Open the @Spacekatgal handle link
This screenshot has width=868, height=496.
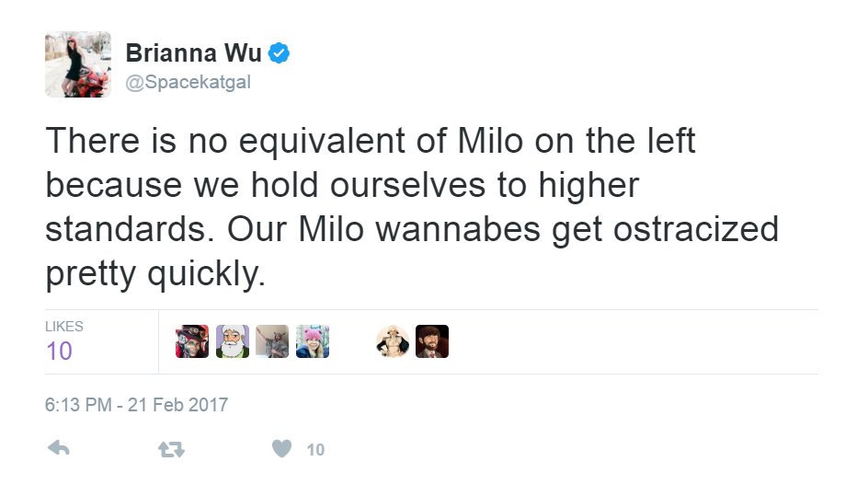[x=188, y=82]
